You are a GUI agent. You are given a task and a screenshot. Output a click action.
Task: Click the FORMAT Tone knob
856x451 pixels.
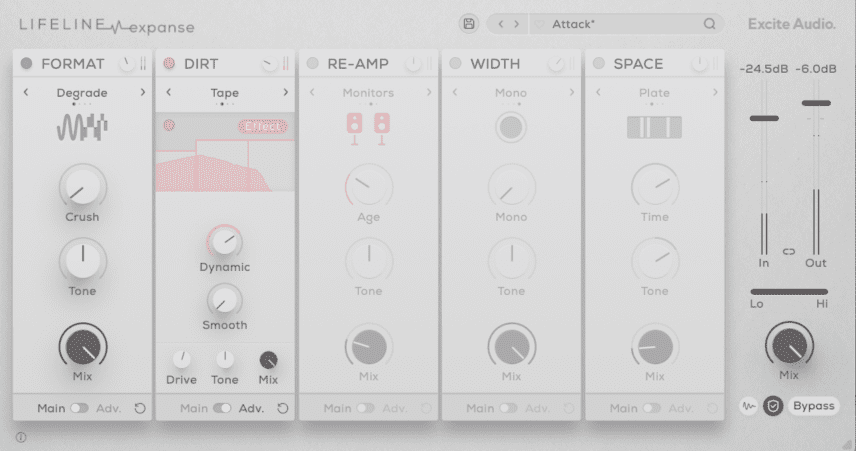pyautogui.click(x=82, y=260)
